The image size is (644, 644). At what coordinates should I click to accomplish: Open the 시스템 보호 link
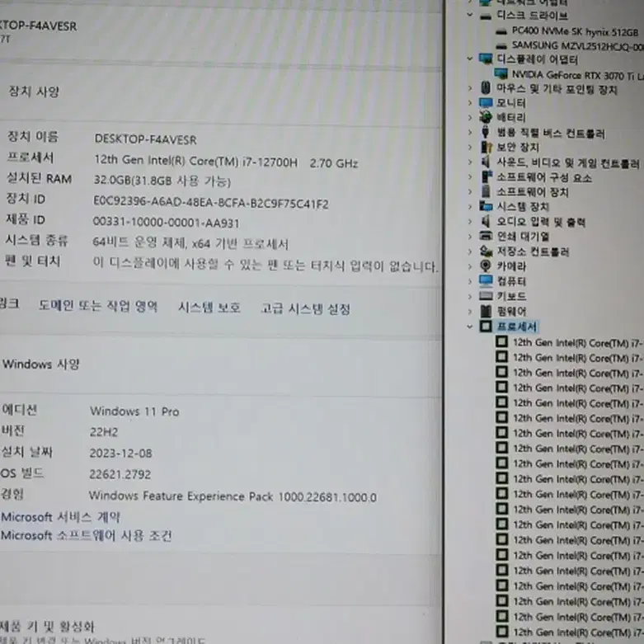209,308
